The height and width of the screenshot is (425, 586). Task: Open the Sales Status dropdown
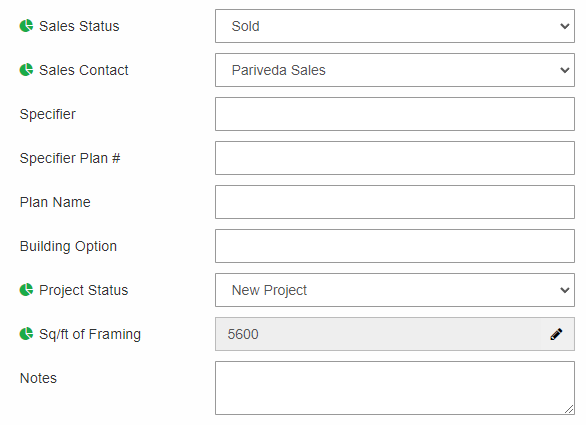[x=395, y=26]
